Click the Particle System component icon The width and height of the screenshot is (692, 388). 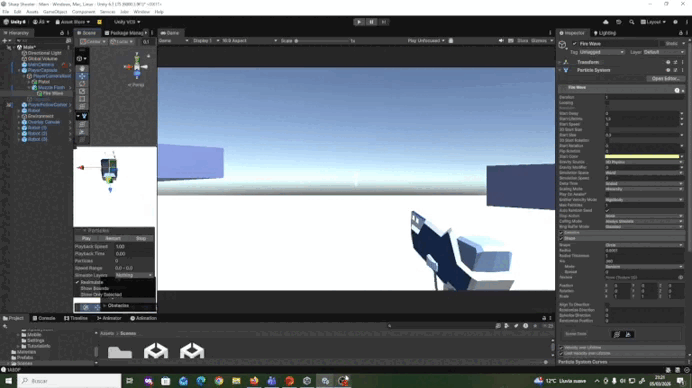tap(566, 70)
